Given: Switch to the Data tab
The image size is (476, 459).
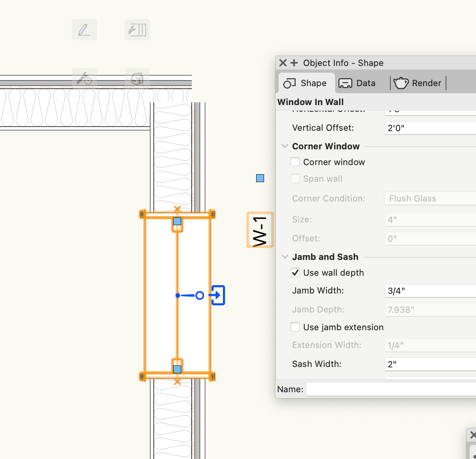Looking at the screenshot, I should point(357,83).
